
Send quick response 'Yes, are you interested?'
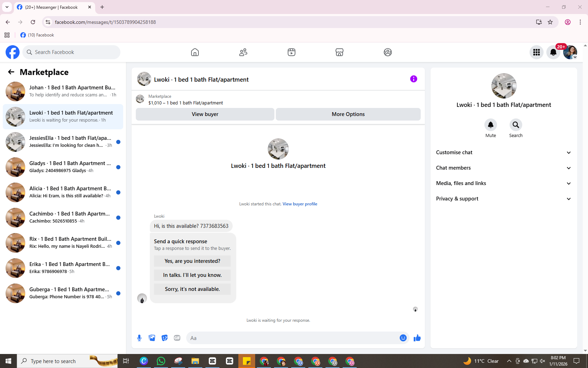coord(192,261)
